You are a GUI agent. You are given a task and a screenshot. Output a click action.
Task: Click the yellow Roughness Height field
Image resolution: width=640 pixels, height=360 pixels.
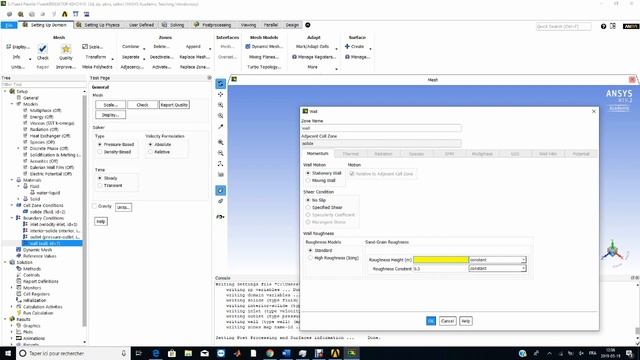click(x=441, y=260)
